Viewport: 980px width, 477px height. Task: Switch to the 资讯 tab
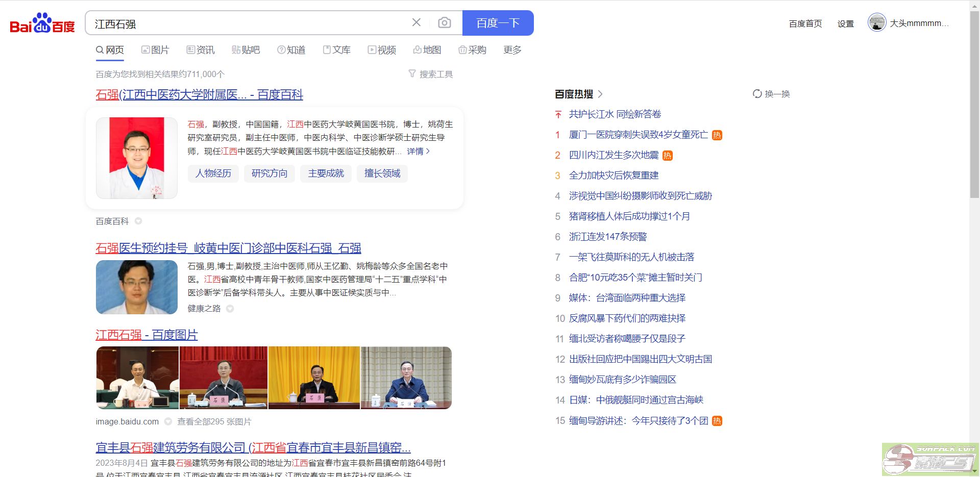click(201, 50)
